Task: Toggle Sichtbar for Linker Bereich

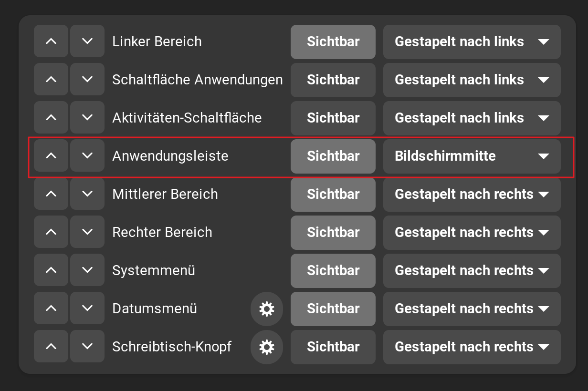Action: [333, 41]
